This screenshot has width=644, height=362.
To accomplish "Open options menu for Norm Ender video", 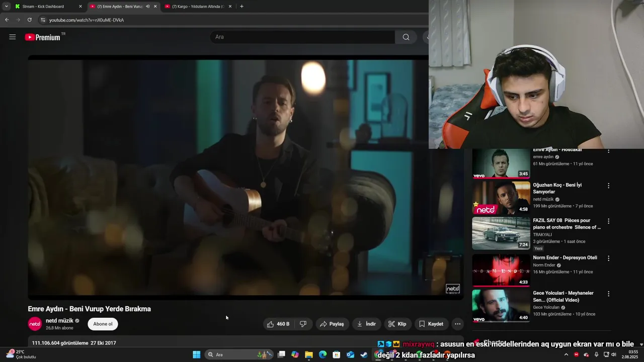I will point(608,258).
